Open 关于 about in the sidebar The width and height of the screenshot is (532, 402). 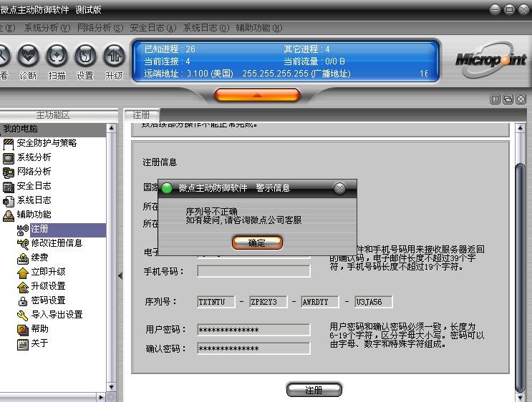click(x=39, y=343)
